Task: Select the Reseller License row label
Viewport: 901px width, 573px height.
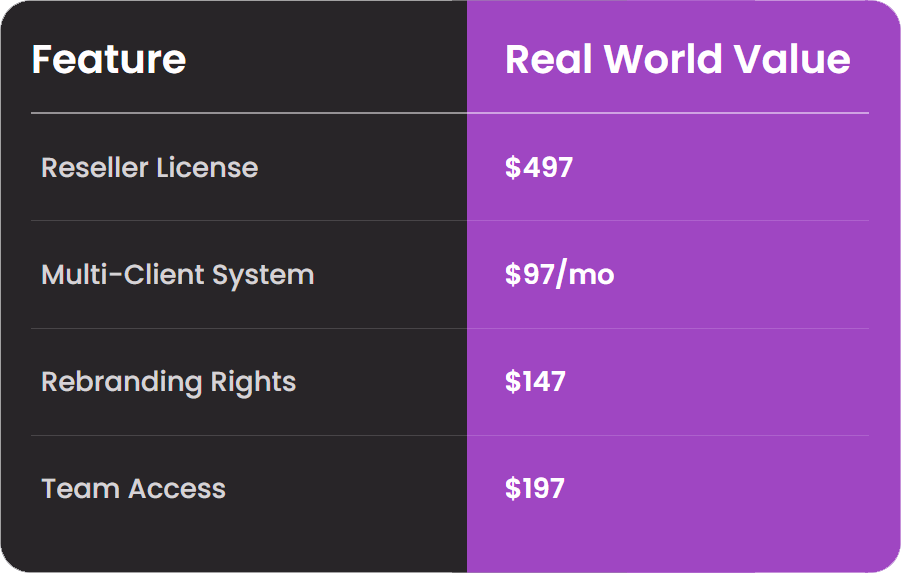Action: tap(149, 167)
